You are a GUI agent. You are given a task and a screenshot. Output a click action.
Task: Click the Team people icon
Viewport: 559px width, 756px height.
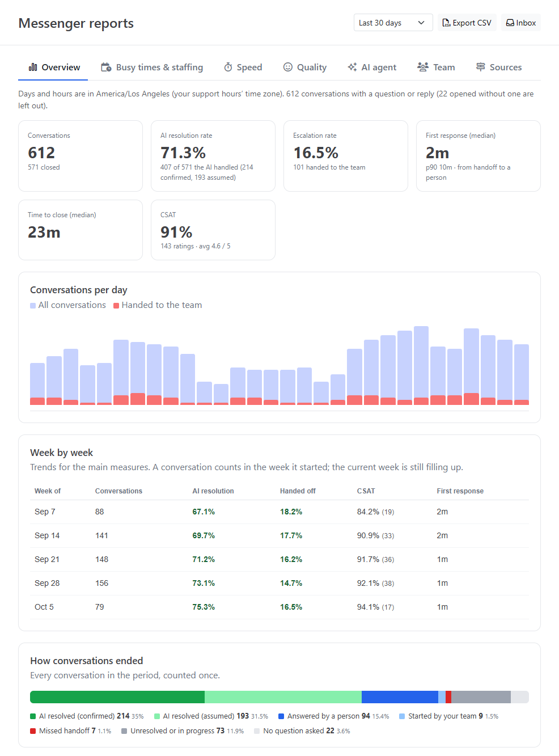point(423,67)
